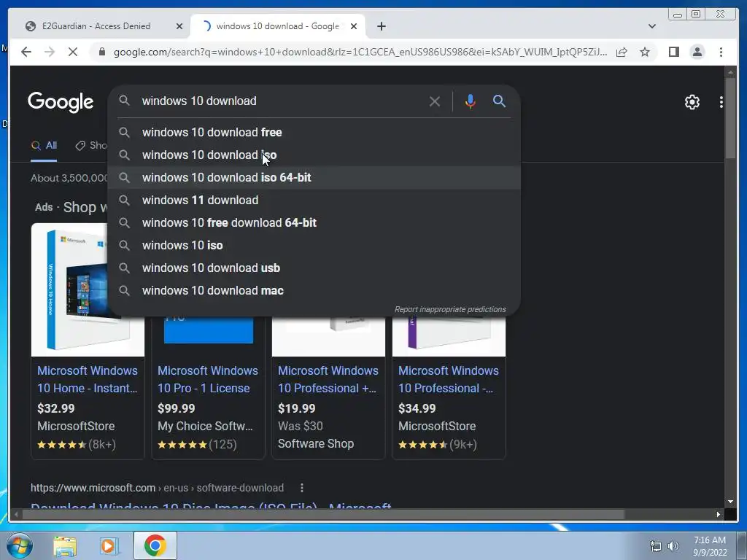Open the microsoft.com software-download result URL
The image size is (747, 560).
[158, 488]
